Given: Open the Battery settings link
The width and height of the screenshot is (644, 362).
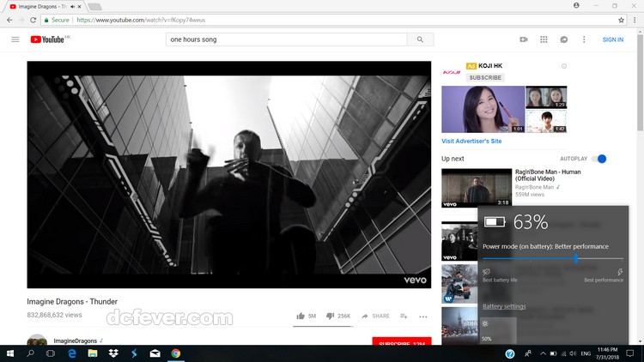Looking at the screenshot, I should (x=504, y=306).
